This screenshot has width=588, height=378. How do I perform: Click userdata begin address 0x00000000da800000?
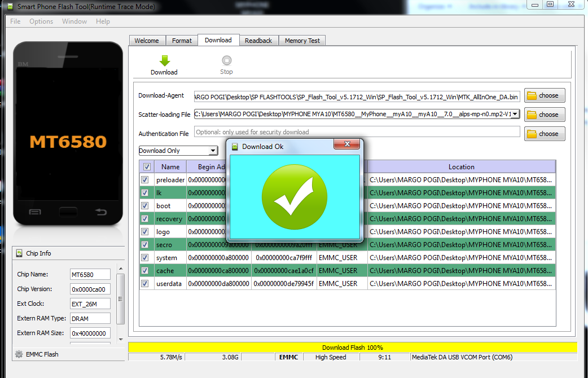coord(218,283)
